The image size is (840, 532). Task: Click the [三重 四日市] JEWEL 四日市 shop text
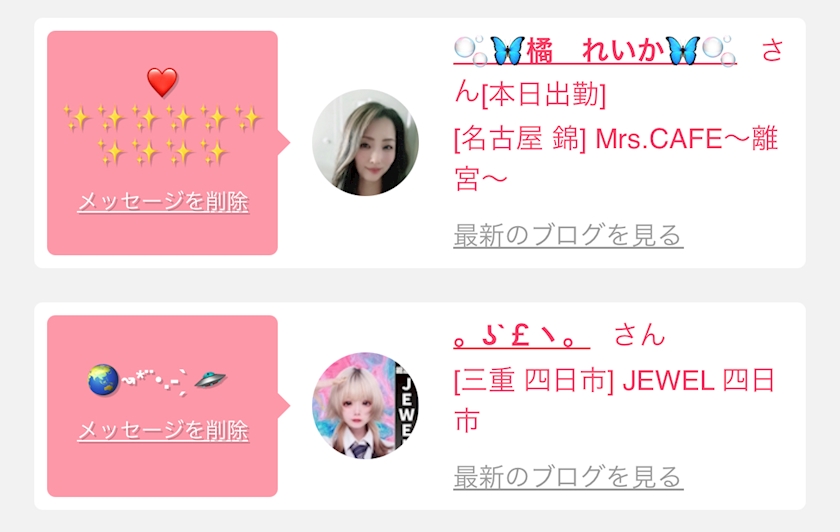point(614,400)
